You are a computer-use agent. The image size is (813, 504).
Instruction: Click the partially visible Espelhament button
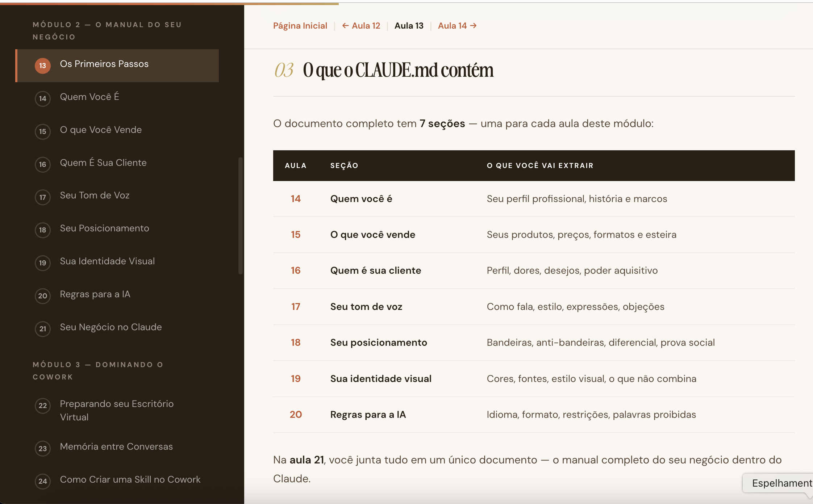(778, 483)
